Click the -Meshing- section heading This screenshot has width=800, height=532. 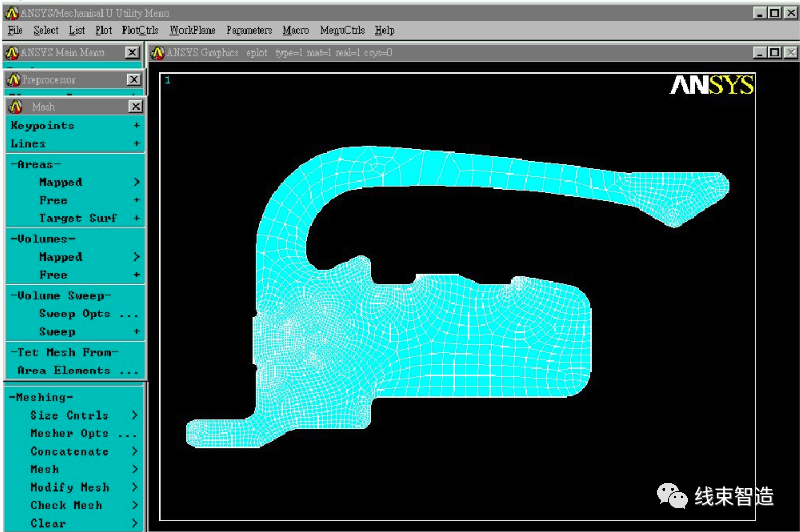click(41, 397)
